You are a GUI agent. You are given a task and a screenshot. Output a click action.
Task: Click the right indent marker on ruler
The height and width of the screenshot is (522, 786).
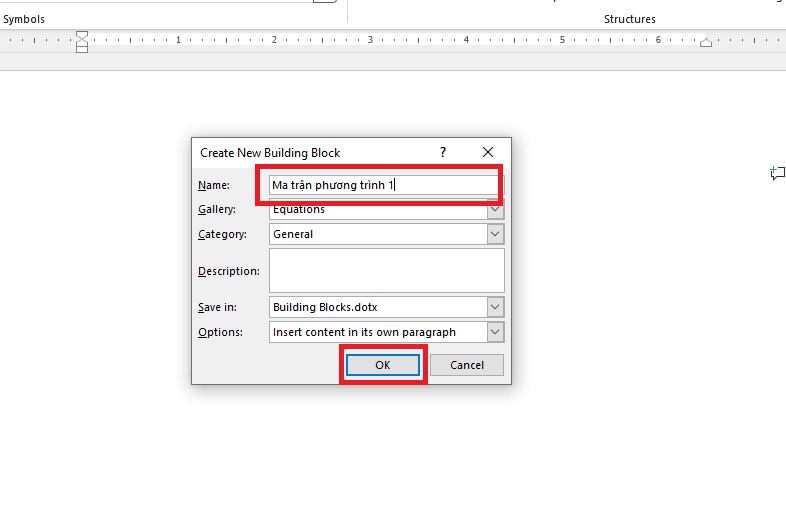tap(706, 42)
